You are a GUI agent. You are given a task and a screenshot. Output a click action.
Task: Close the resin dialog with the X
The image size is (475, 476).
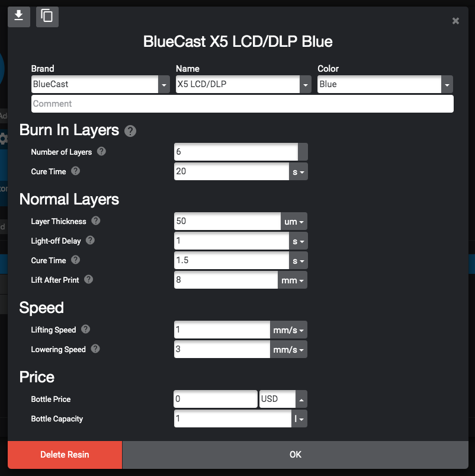(455, 21)
